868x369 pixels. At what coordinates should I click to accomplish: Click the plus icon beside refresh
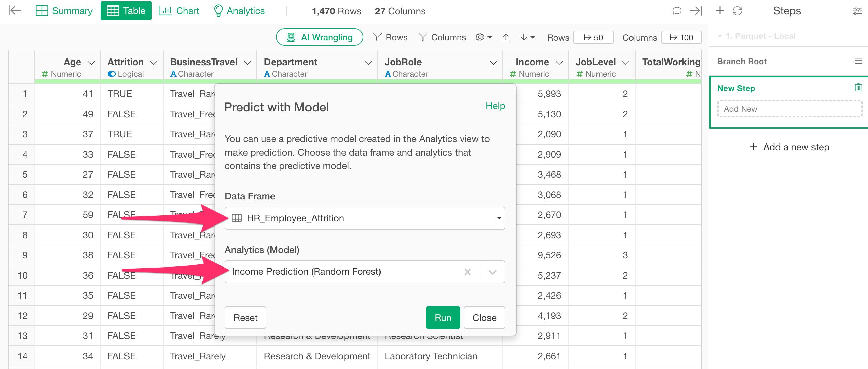[720, 11]
